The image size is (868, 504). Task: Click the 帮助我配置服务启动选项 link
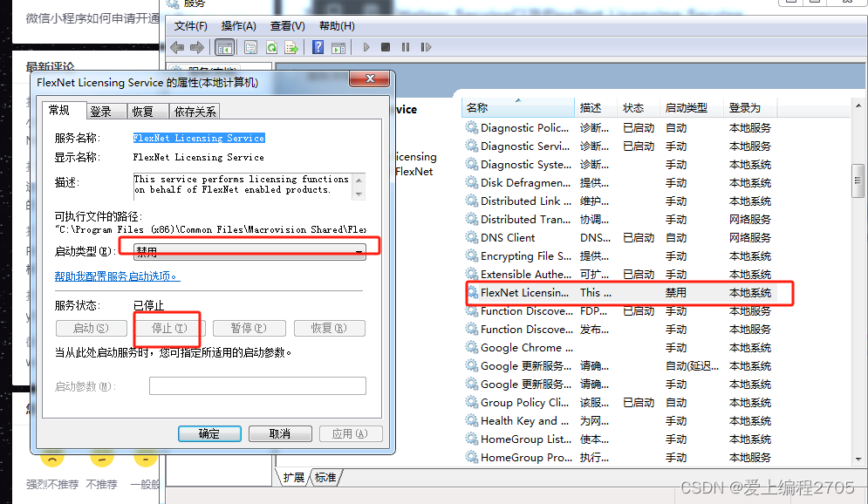coord(118,276)
